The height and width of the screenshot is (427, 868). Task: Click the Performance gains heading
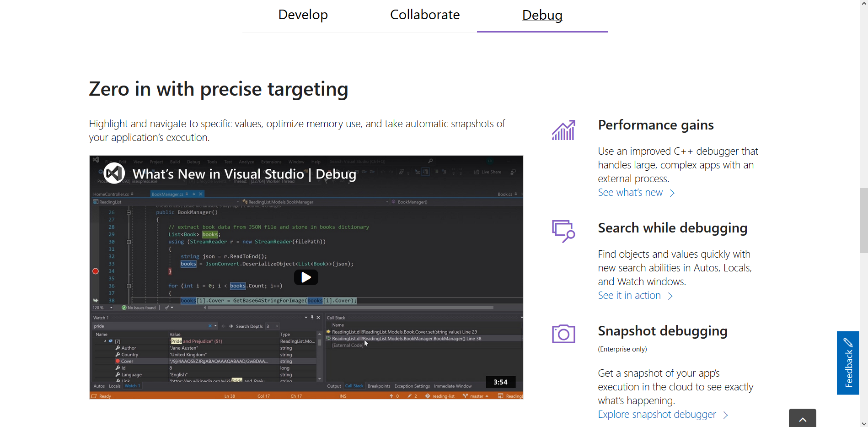[656, 125]
